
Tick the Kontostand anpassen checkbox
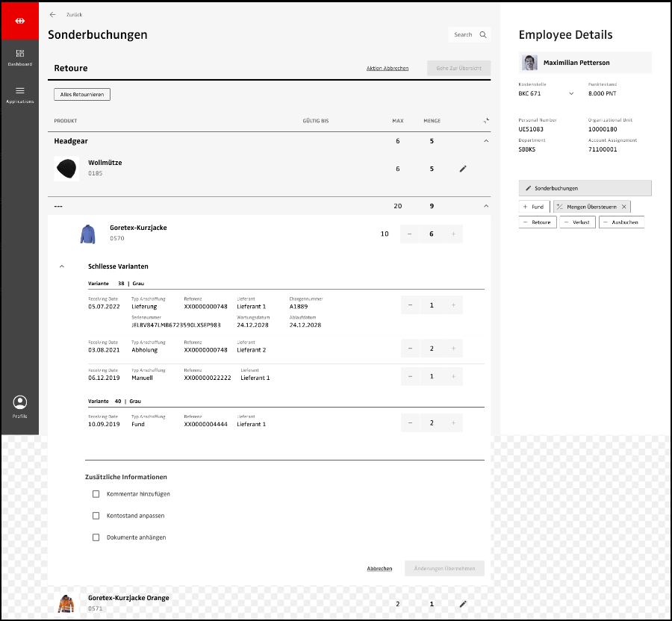[x=96, y=516]
